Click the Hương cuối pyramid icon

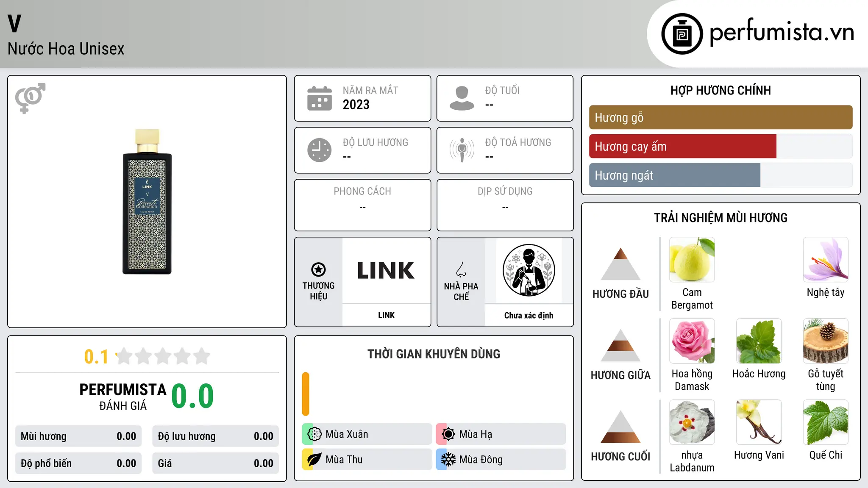(620, 427)
